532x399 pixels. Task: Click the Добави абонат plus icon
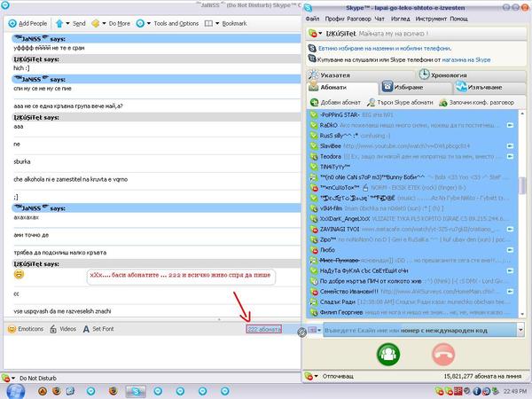pos(315,102)
